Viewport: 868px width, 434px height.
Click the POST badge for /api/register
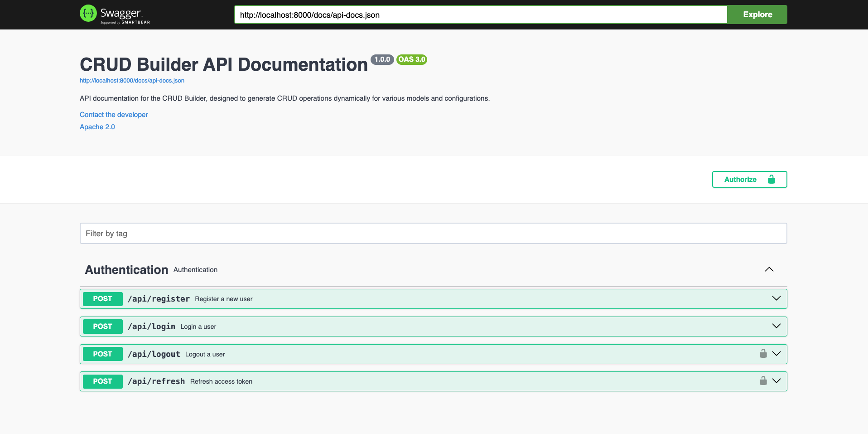pos(102,299)
